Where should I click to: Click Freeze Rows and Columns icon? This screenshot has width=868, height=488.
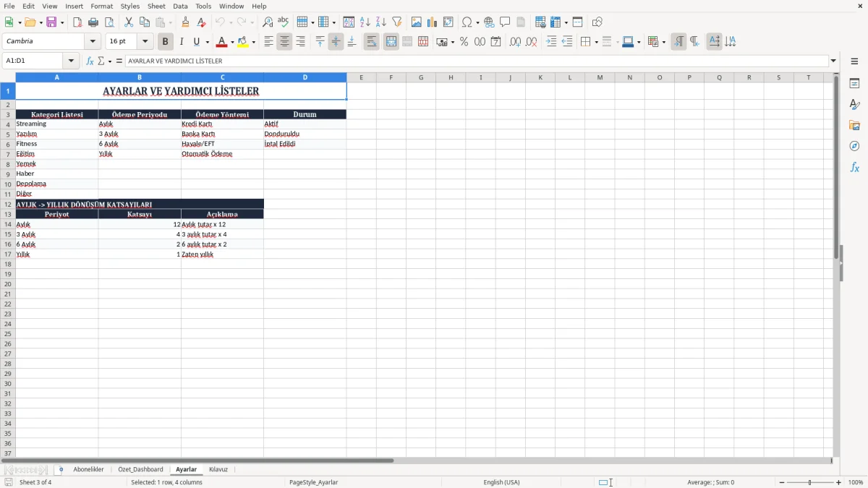[x=556, y=22]
